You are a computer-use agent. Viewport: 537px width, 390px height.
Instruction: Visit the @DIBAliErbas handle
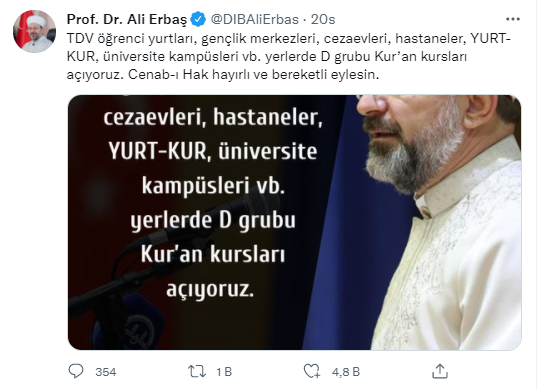[x=254, y=19]
